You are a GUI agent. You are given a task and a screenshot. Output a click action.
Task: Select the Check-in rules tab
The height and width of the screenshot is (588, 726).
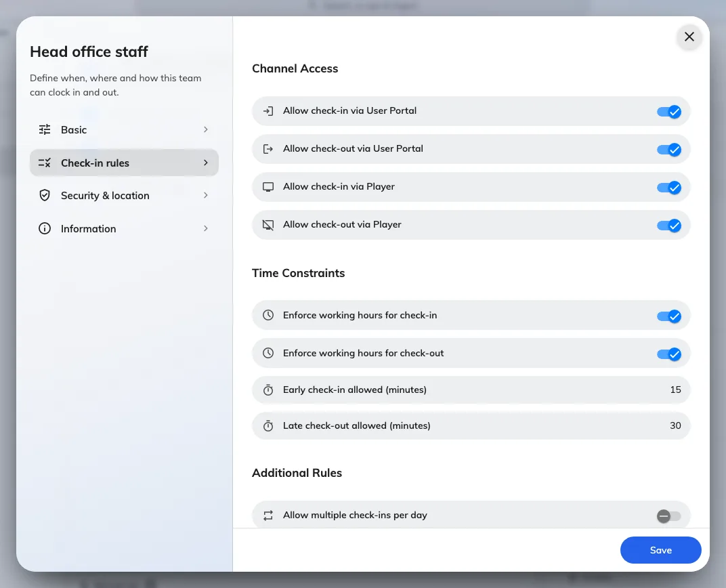(x=124, y=163)
